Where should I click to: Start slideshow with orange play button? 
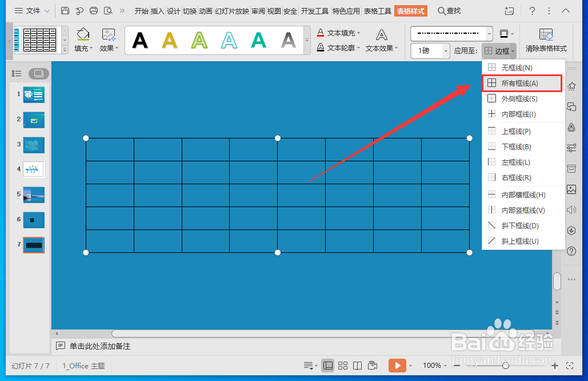point(397,366)
